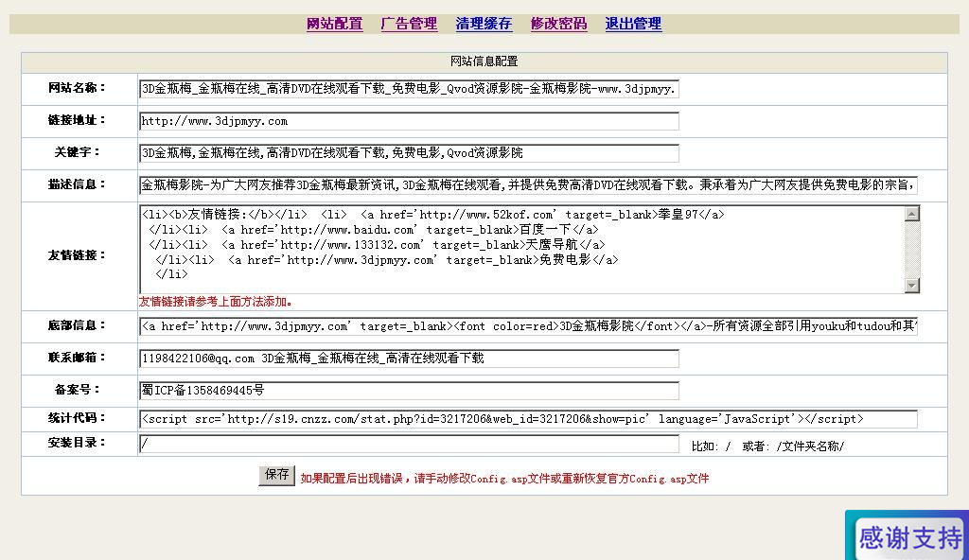Click the textarea scrollbar down arrow

coord(912,285)
